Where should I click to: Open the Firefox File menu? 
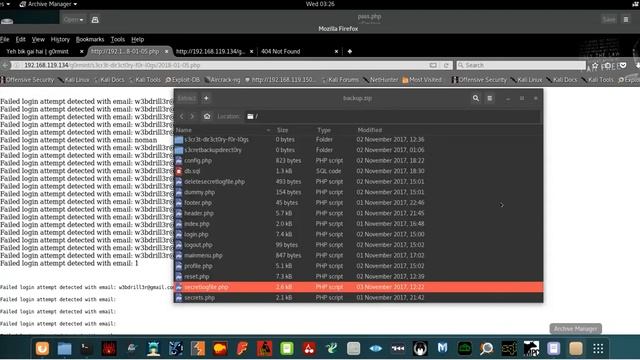[5, 40]
